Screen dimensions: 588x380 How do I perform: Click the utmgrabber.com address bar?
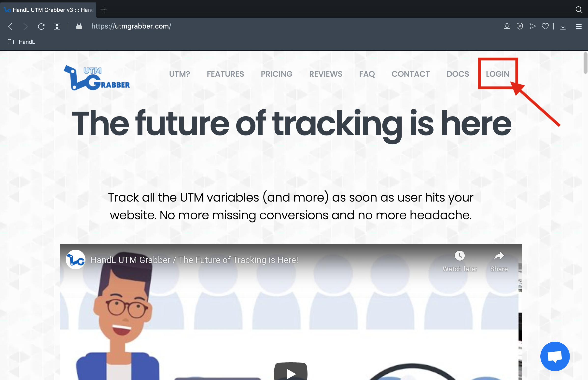[131, 26]
